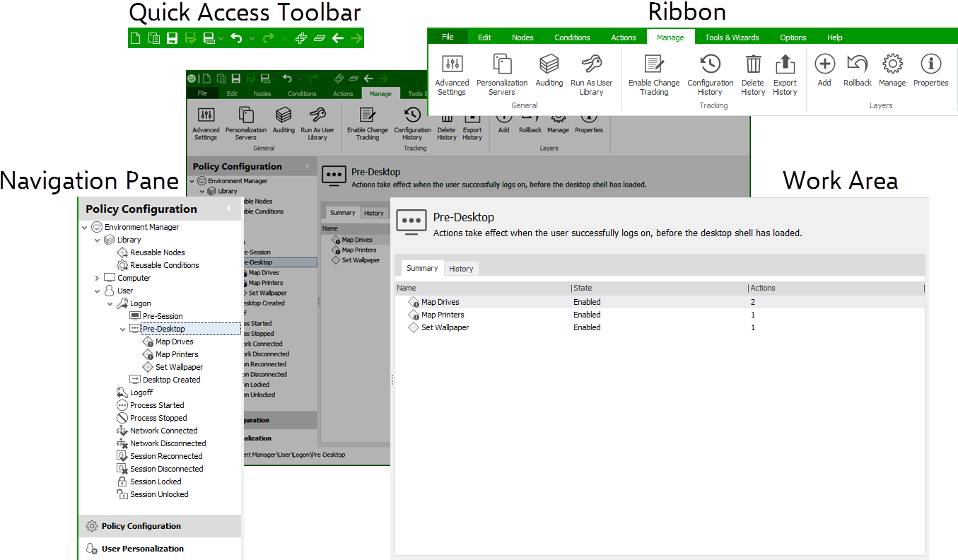
Task: Open the File tab in enlarged Ribbon
Action: [x=448, y=37]
